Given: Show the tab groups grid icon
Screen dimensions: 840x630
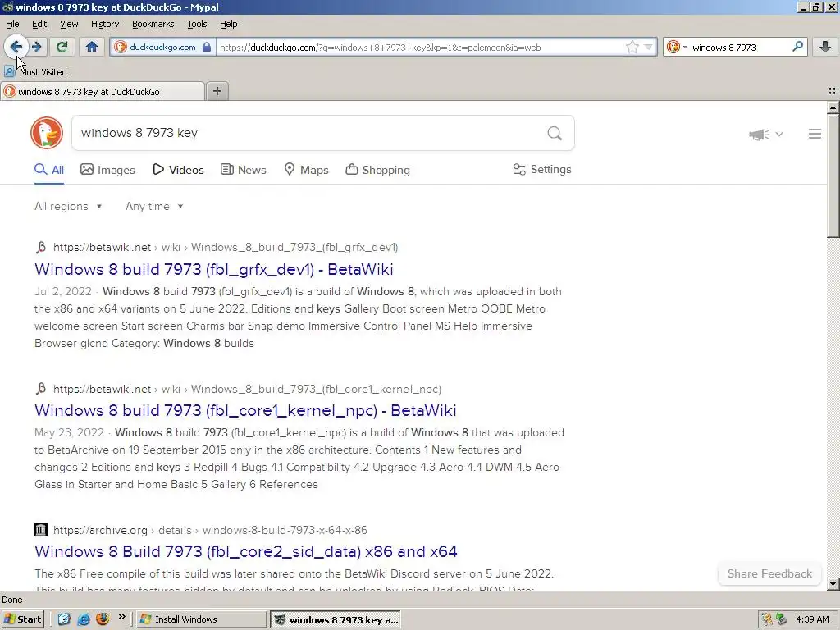Looking at the screenshot, I should (832, 92).
